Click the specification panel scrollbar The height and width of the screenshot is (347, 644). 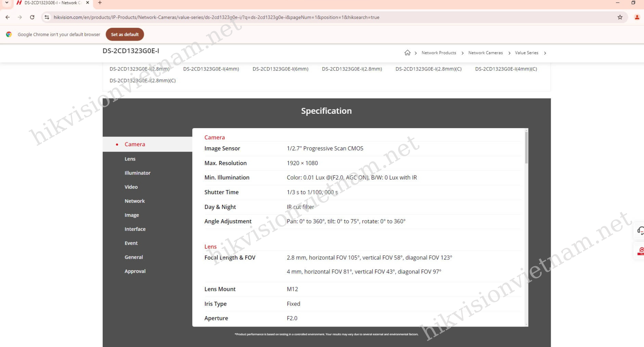pos(526,148)
